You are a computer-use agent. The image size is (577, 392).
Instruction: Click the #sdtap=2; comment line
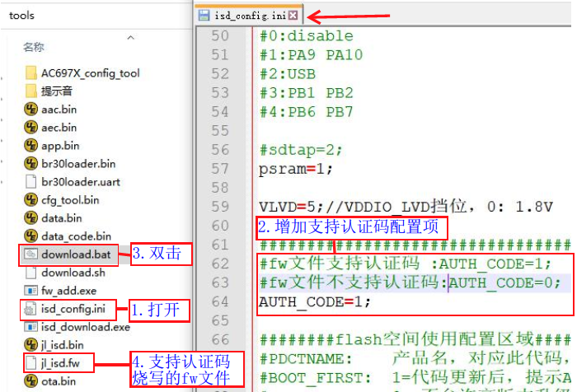pos(301,150)
